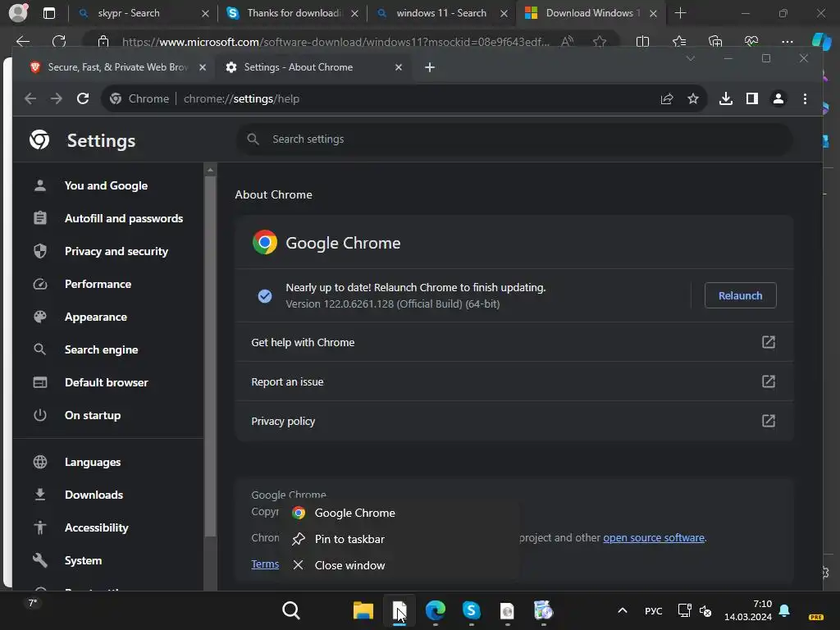Open File Explorer from taskbar
Image resolution: width=840 pixels, height=630 pixels.
(363, 610)
